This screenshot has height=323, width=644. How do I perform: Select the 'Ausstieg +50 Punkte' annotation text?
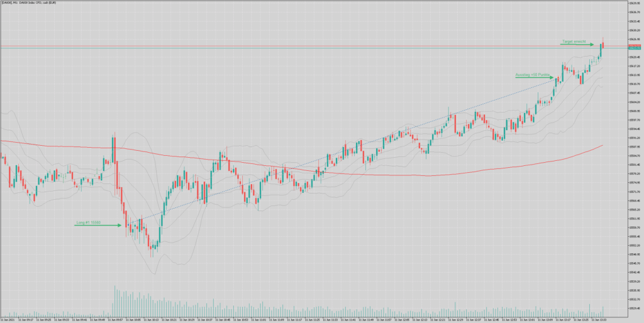pyautogui.click(x=532, y=74)
